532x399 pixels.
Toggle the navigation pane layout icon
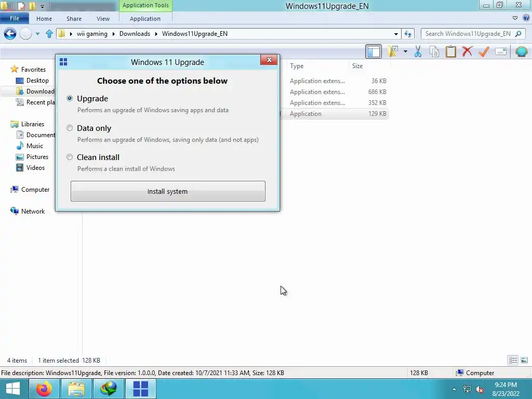(374, 51)
